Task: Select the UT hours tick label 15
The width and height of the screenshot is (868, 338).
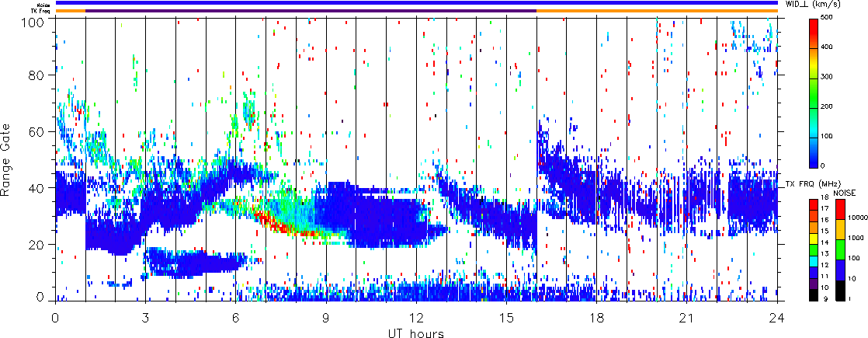Action: click(506, 319)
